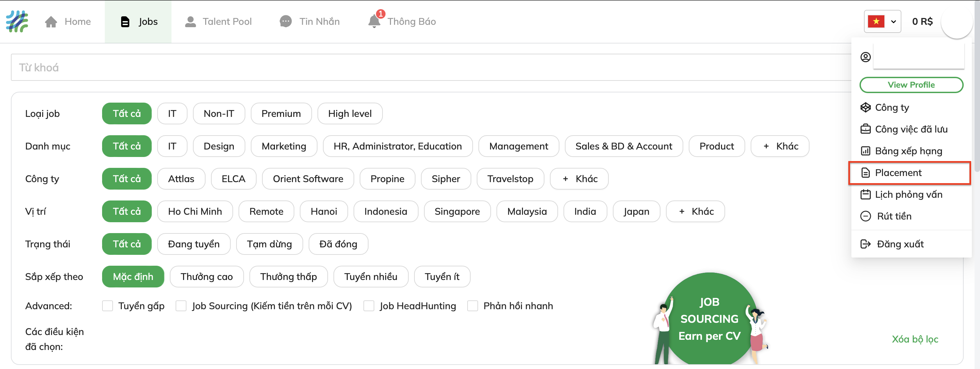Clear filters using Xóa bộ lọc
Screen dimensions: 980x369
(915, 339)
